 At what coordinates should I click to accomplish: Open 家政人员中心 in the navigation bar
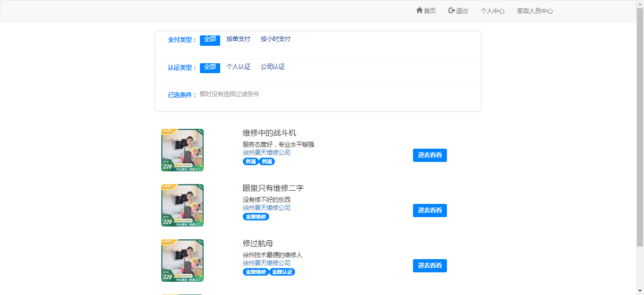535,11
